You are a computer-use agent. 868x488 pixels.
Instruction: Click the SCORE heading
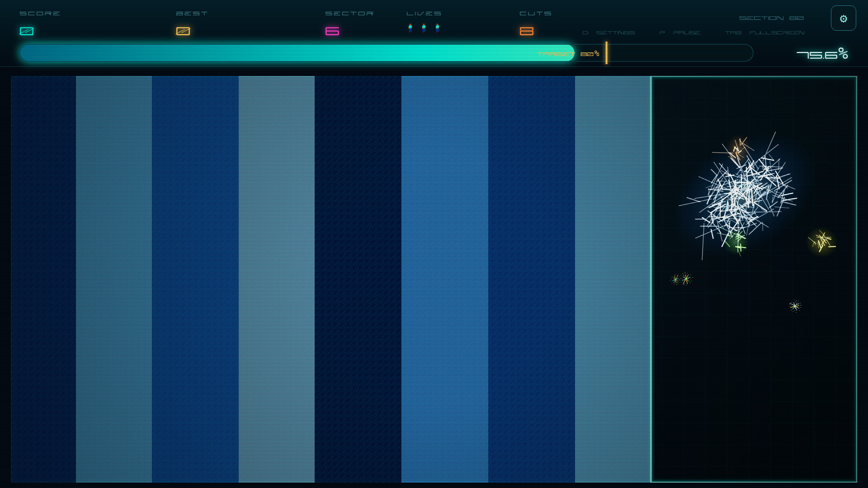(x=40, y=14)
